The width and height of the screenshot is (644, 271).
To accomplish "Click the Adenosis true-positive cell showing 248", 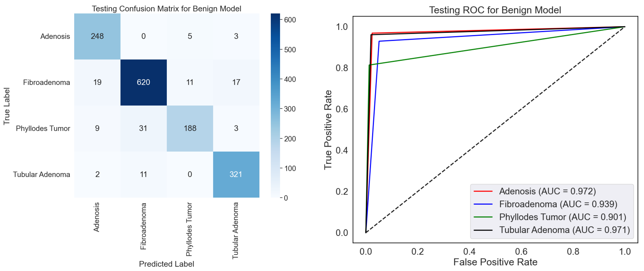I will click(x=97, y=36).
